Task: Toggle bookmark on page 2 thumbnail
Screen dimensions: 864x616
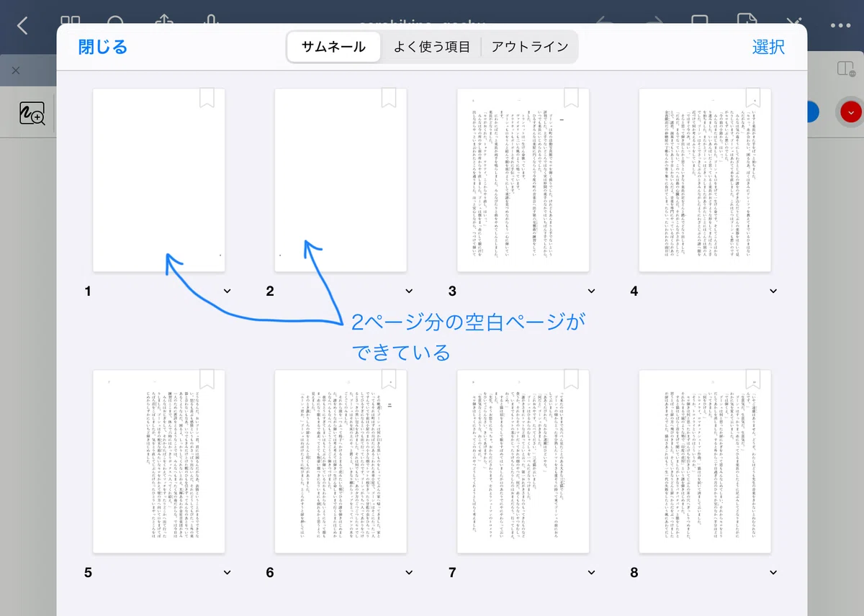Action: pyautogui.click(x=389, y=98)
